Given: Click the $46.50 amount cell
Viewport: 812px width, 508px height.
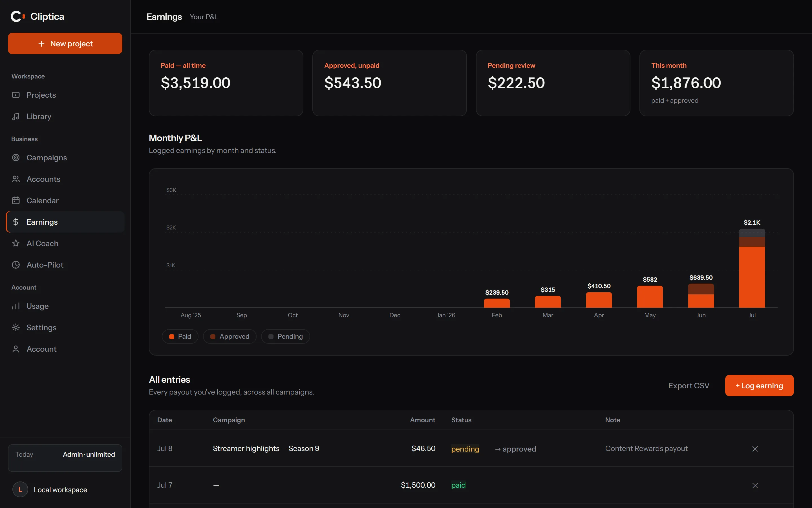Looking at the screenshot, I should click(x=423, y=448).
